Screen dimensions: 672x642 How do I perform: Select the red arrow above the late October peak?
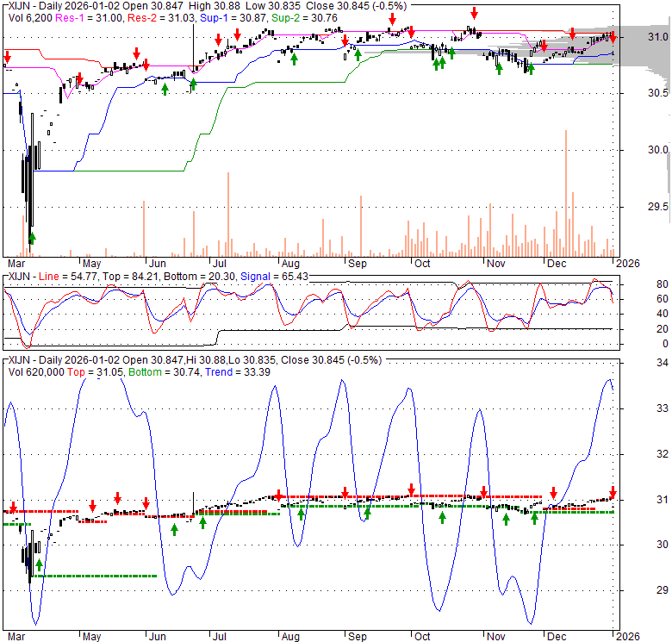click(474, 13)
